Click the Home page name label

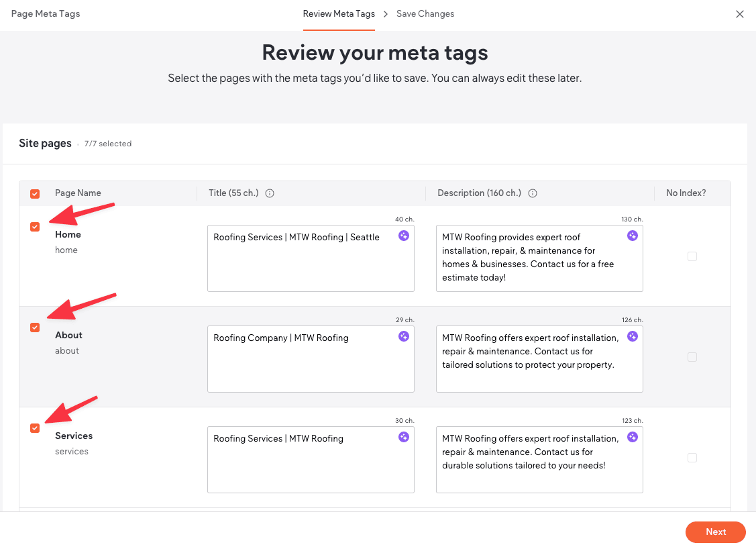68,234
